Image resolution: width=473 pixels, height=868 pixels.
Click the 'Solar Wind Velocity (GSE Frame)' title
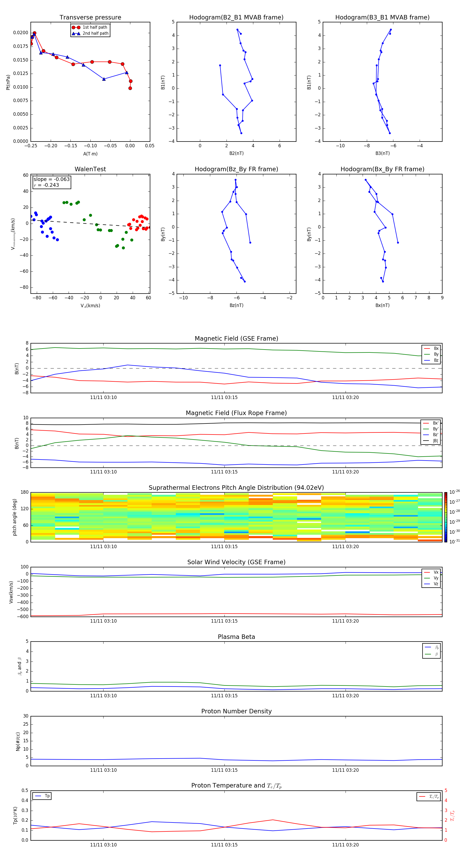tap(236, 562)
